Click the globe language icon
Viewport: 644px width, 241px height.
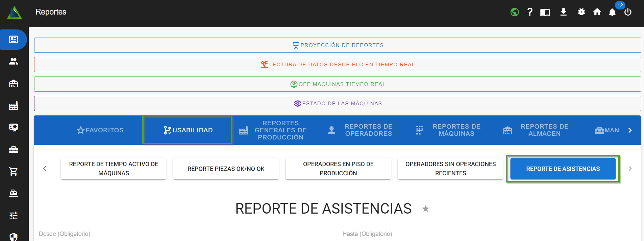pos(515,12)
